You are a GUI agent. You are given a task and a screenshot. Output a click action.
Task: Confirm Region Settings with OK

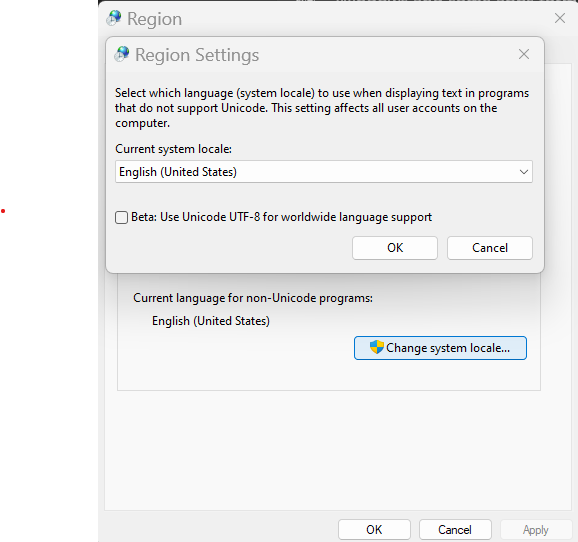click(395, 248)
